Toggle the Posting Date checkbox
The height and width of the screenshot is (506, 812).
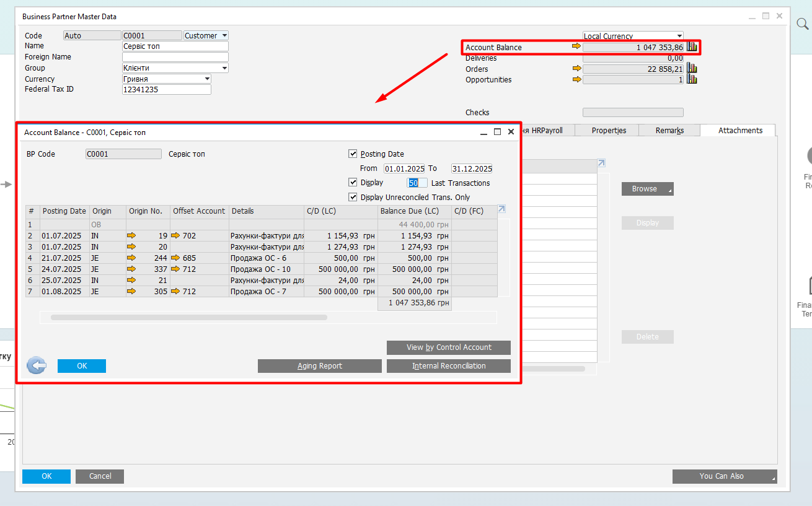click(353, 154)
